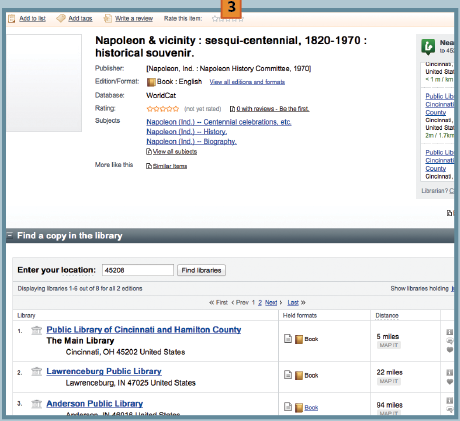Click the heart icon in Lawrenceburg row
Viewport: 460px width, 421px height.
[450, 382]
